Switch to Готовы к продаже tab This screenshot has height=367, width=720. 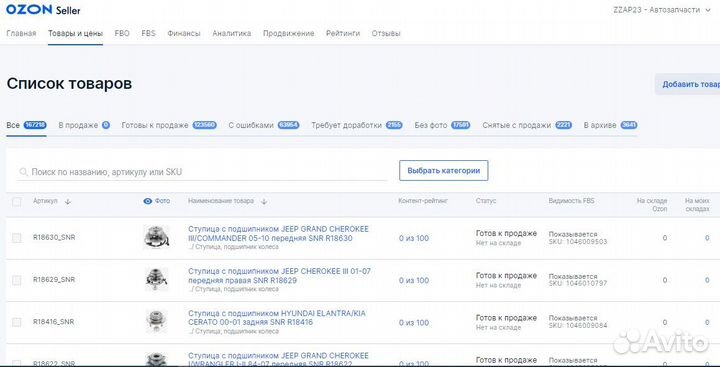pyautogui.click(x=169, y=125)
